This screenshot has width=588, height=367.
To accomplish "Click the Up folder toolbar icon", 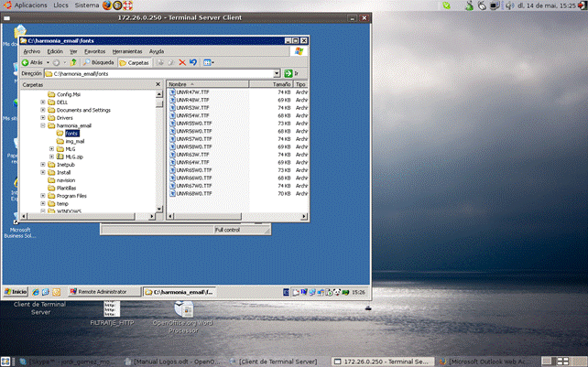I will click(73, 62).
